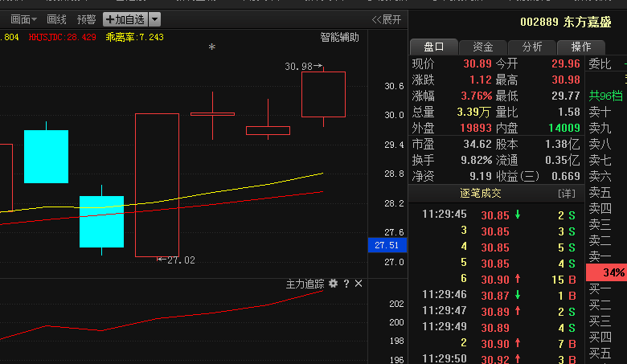Switch to the 资金 tab
Image resolution: width=627 pixels, height=364 pixels.
[483, 47]
